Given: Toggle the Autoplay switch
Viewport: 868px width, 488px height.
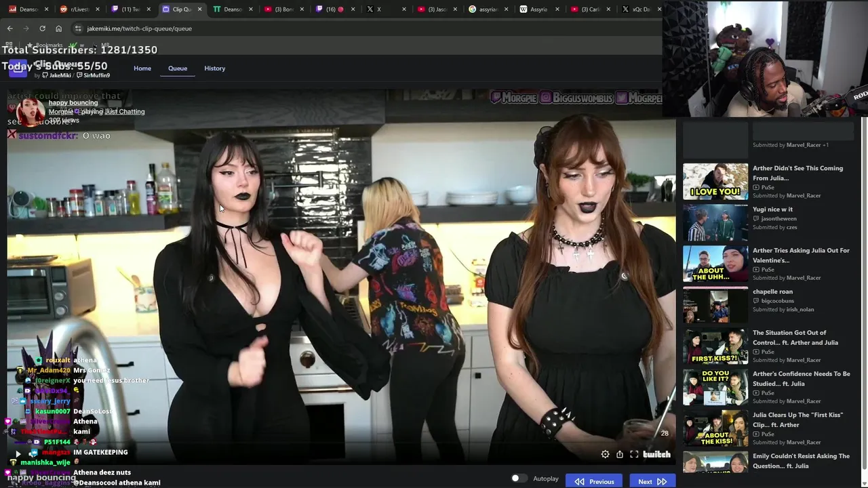Looking at the screenshot, I should tap(519, 479).
